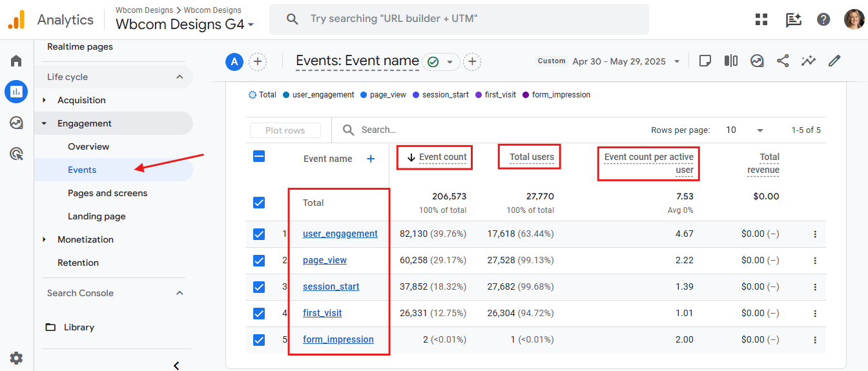Collapse the left navigation with chevron
Screen dimensions: 868x371
(x=176, y=365)
